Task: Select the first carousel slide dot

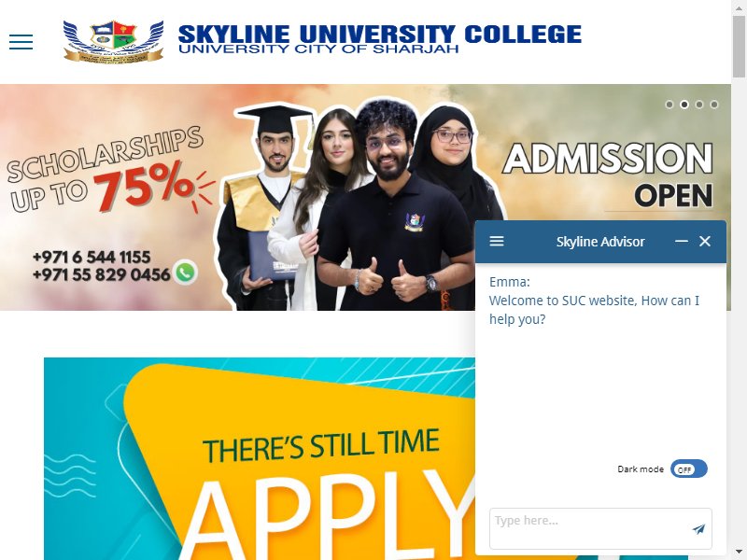Action: point(669,105)
